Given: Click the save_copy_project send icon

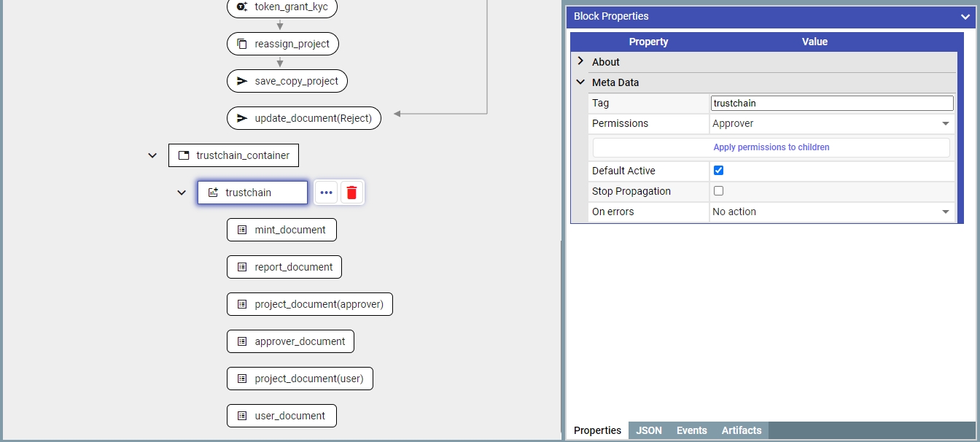Looking at the screenshot, I should click(242, 81).
